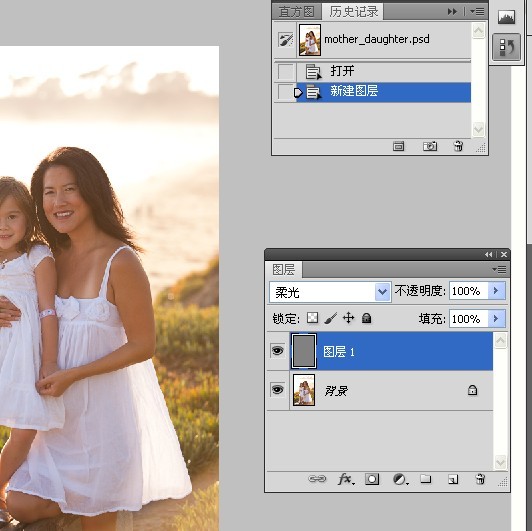Collapse layers panel with double arrows
Screen dimensions: 532x531
488,254
